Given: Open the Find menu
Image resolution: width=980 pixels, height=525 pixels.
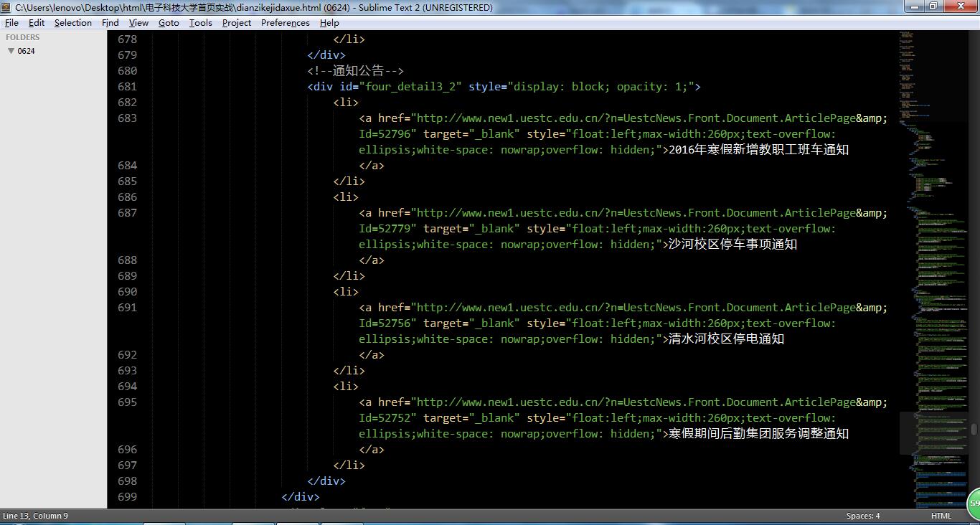Looking at the screenshot, I should [110, 22].
